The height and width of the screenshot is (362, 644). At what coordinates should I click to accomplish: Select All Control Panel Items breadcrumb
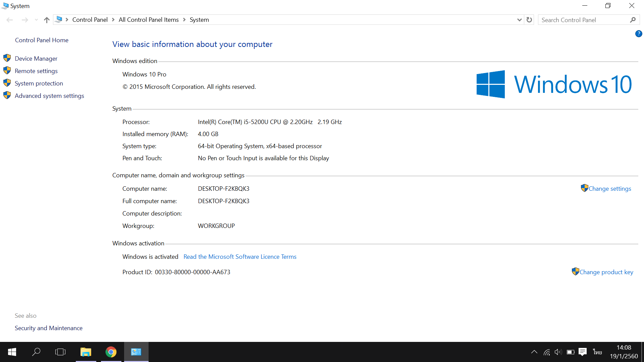(149, 20)
